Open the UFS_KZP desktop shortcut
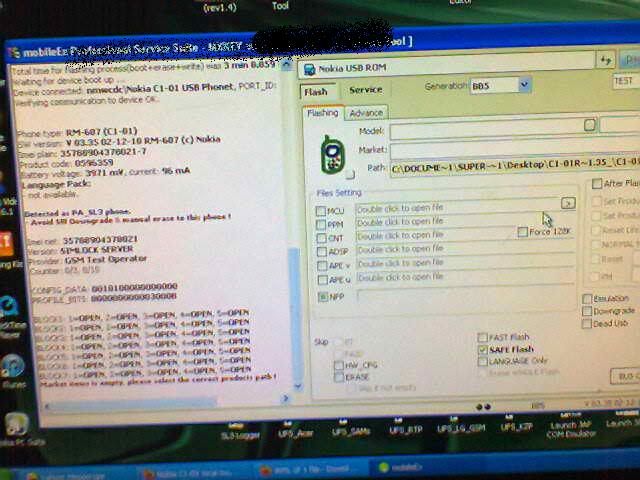640x480 pixels. (516, 424)
